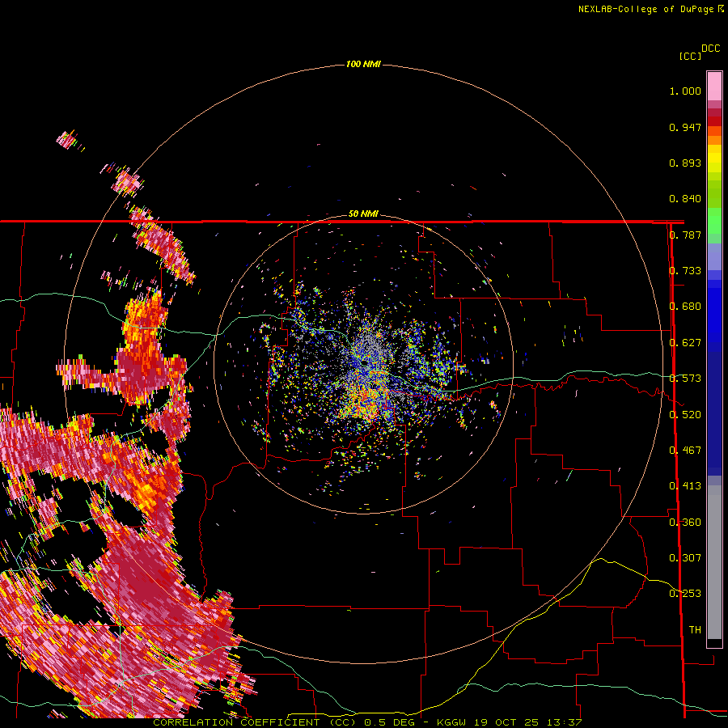Click the 0.680 scale value

685,307
